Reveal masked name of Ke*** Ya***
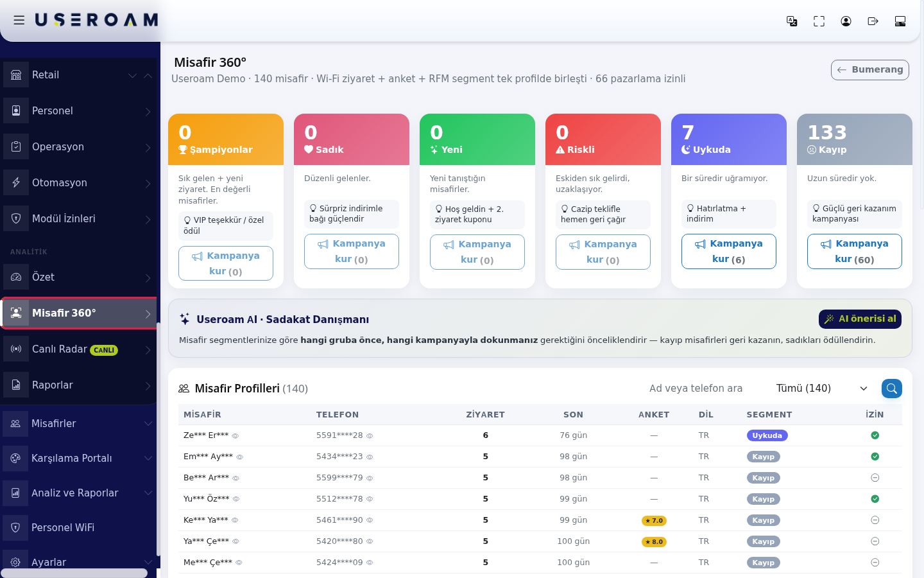This screenshot has width=924, height=578. 235,520
